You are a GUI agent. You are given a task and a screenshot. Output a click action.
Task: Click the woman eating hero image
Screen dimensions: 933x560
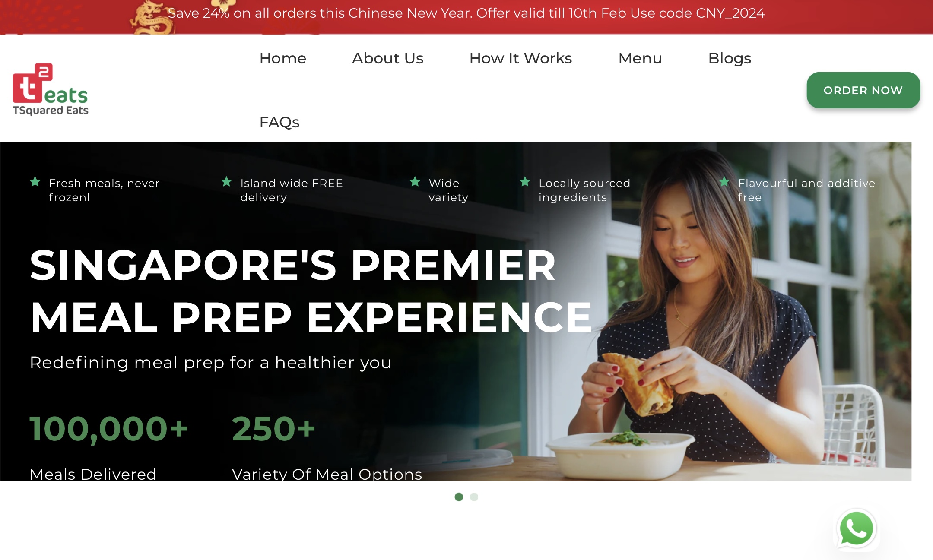[x=734, y=311]
